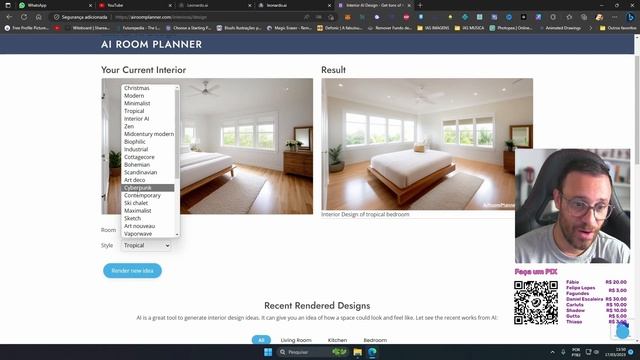Screen dimensions: 640x360
Task: Filter recent designs by Bedroom
Action: 375,340
